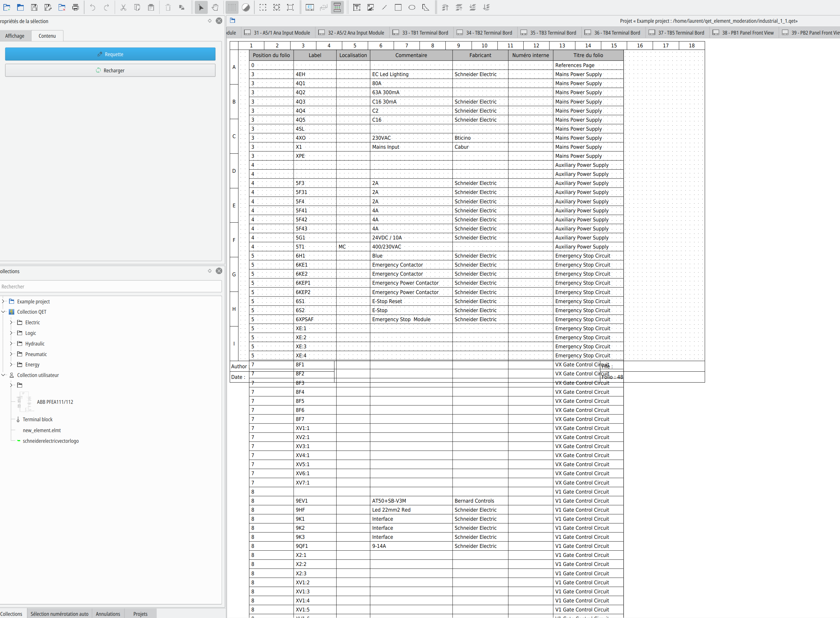Bring selection to front icon
The height and width of the screenshot is (618, 840).
coord(445,7)
